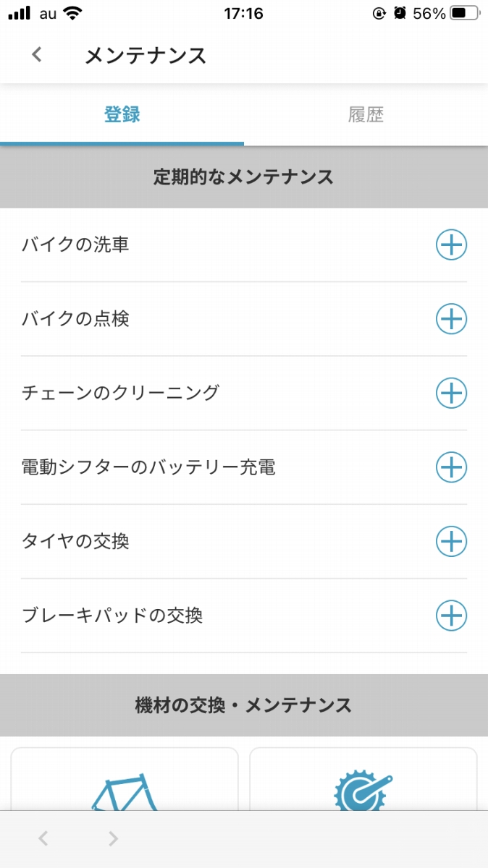Image resolution: width=488 pixels, height=868 pixels.
Task: Tap the plus icon for タイヤの交換
Action: point(451,542)
